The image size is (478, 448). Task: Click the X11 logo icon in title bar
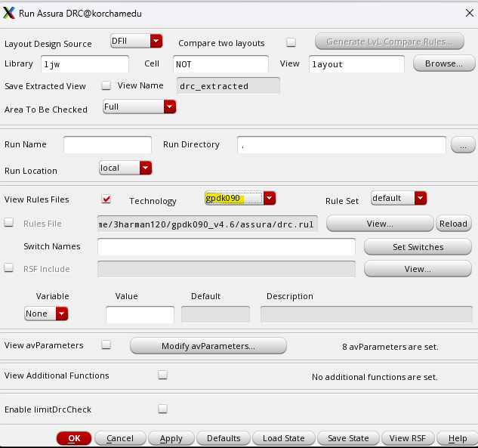(9, 13)
